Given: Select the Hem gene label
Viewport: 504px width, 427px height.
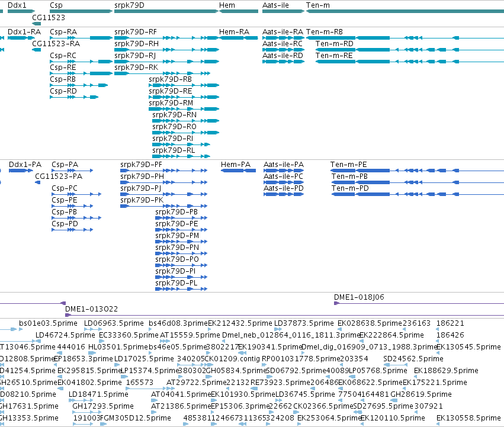Looking at the screenshot, I should pyautogui.click(x=227, y=5).
